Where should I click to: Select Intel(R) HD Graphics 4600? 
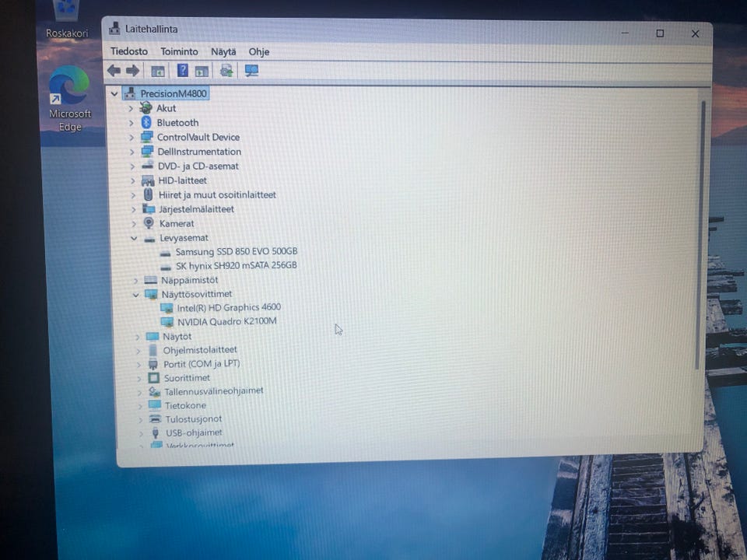(x=229, y=308)
